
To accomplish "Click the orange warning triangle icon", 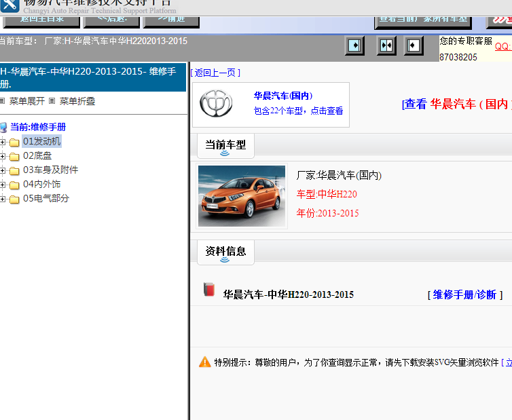I will click(x=205, y=362).
